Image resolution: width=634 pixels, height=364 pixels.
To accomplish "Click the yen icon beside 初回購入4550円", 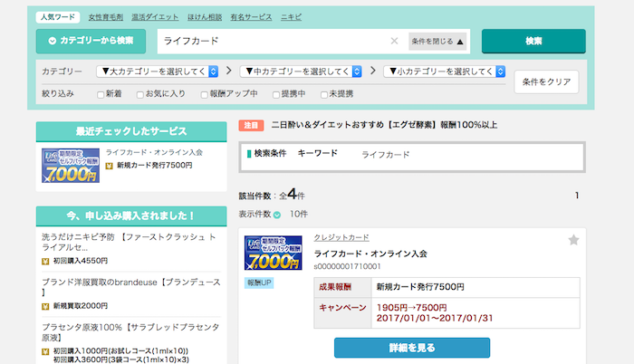I will (45, 262).
